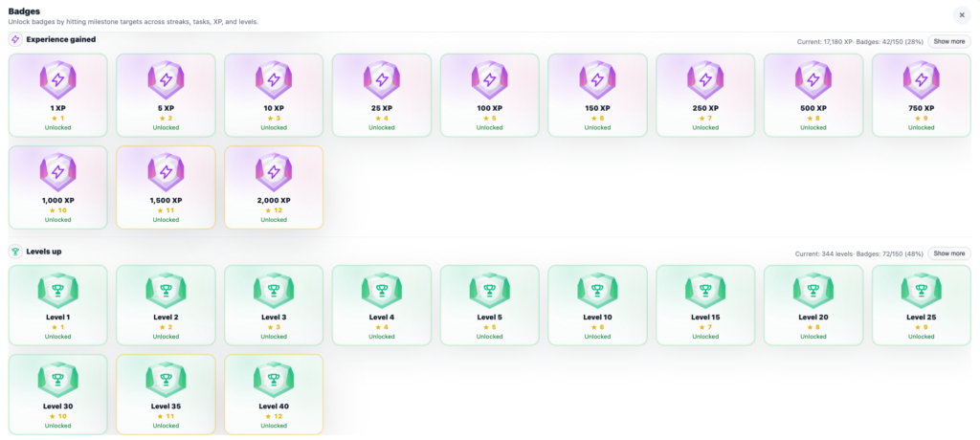Click the 2,000 XP badge icon
This screenshot has width=980, height=440.
pyautogui.click(x=274, y=172)
